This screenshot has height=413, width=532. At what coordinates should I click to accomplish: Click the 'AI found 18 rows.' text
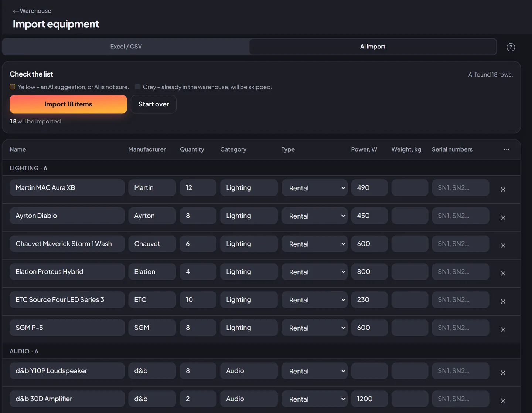[491, 74]
